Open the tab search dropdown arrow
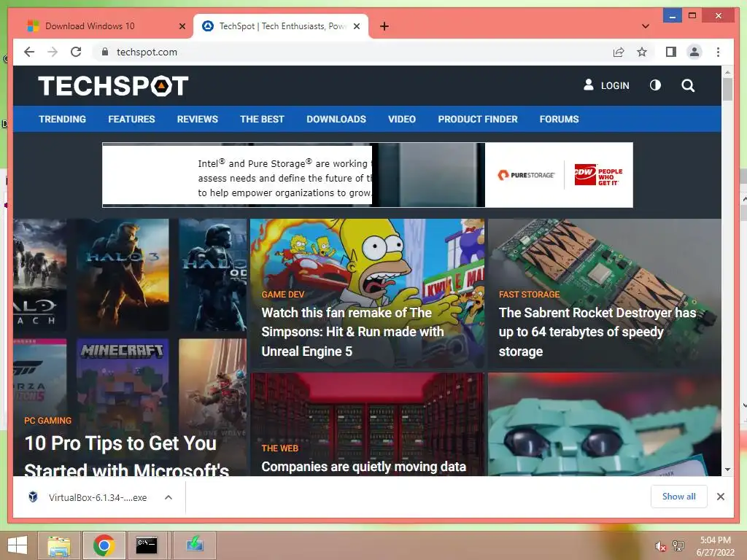747x560 pixels. tap(646, 26)
